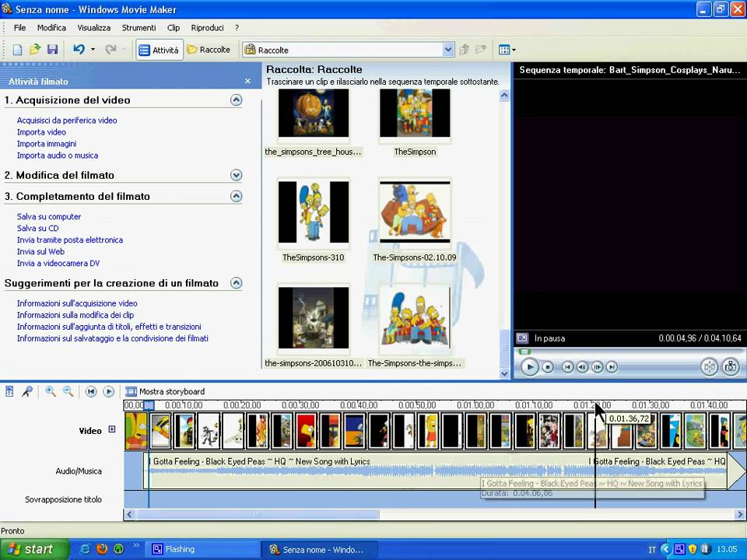Viewport: 747px width, 560px height.
Task: Click the narrate timeline microphone icon
Action: click(27, 391)
